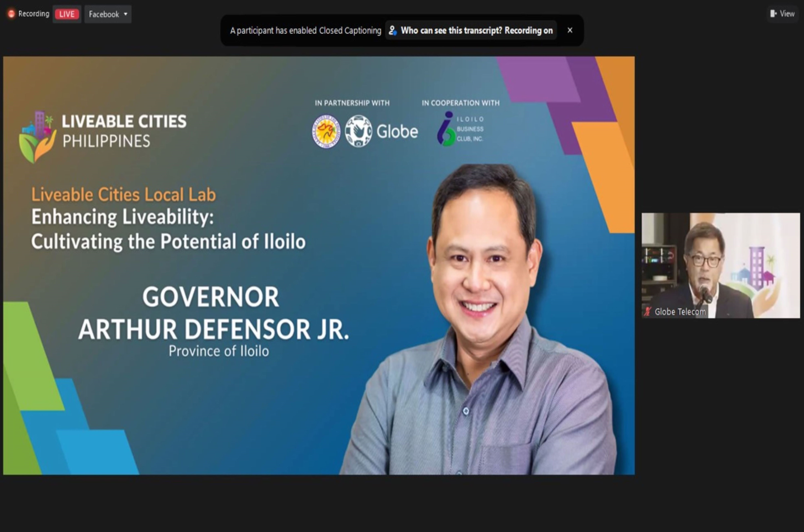Click the arrow beside Facebook

(126, 14)
